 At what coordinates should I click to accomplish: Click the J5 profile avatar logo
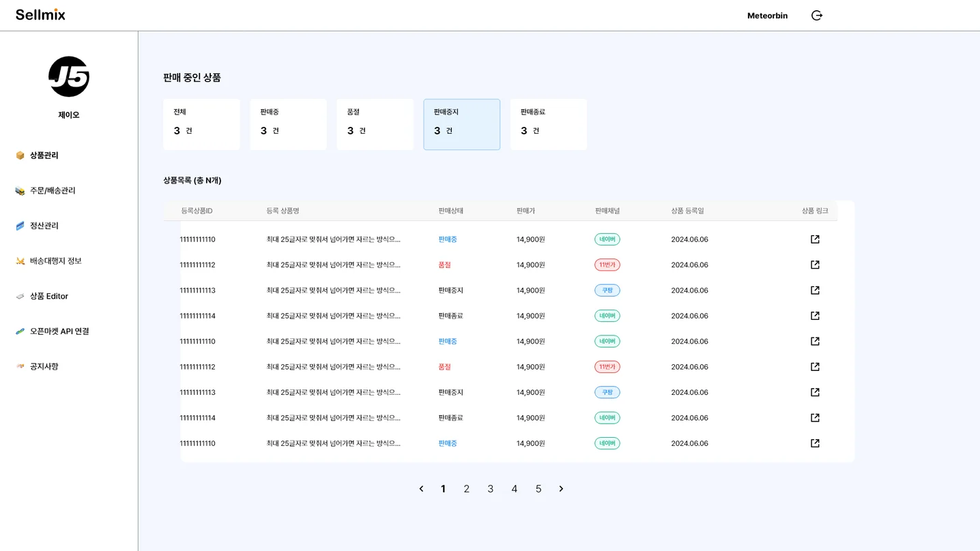69,76
